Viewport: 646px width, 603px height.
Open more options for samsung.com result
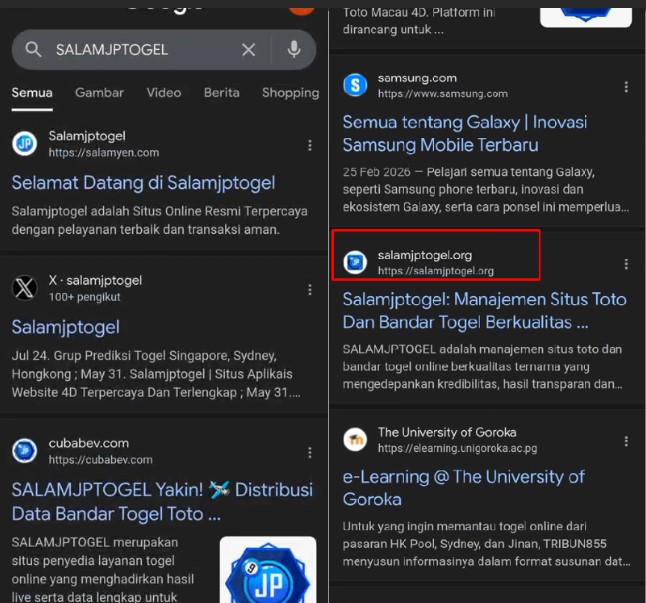626,87
